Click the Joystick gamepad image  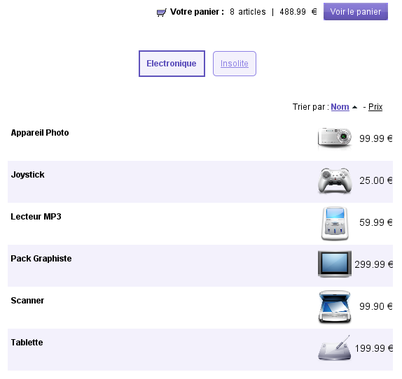(x=335, y=180)
